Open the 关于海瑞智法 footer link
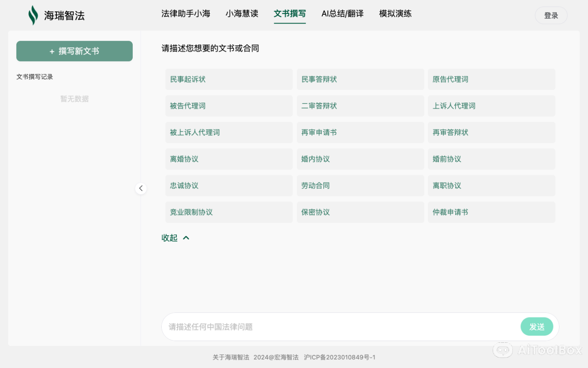Image resolution: width=588 pixels, height=368 pixels. [x=230, y=357]
